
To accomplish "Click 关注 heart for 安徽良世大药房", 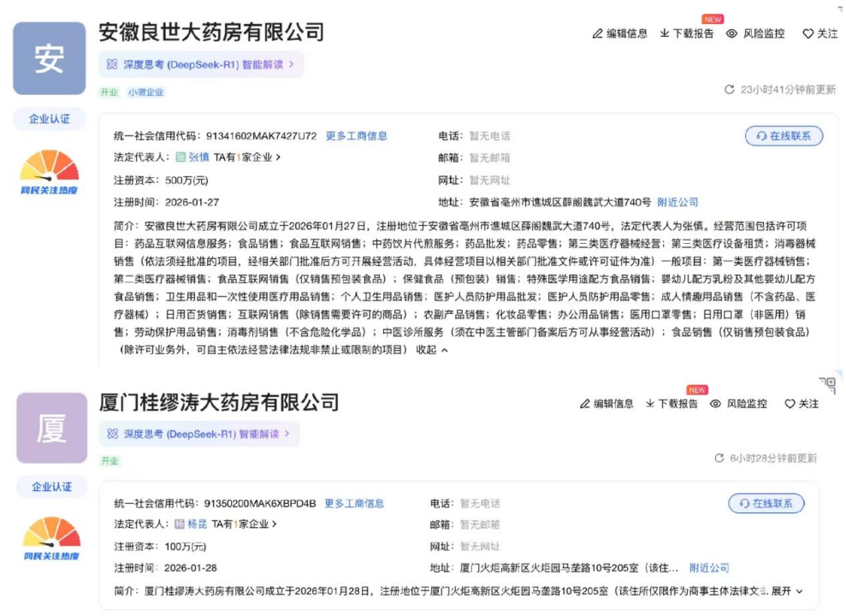I will click(820, 34).
